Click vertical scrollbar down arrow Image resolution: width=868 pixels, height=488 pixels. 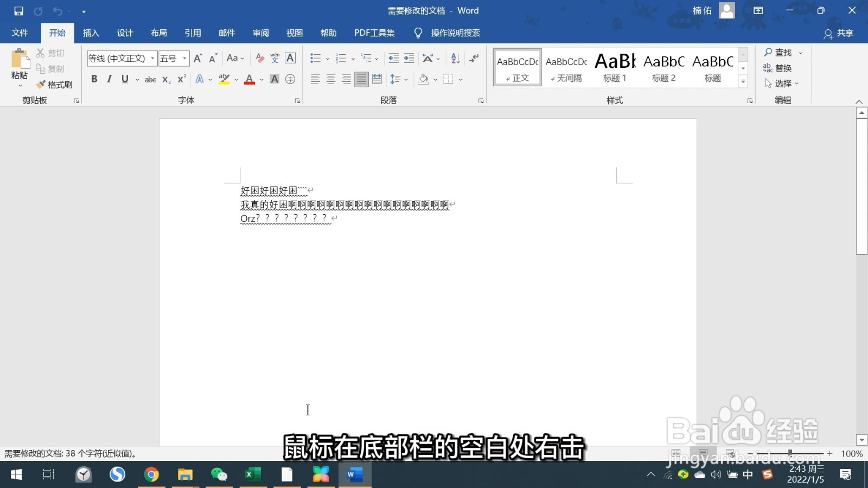pyautogui.click(x=861, y=440)
